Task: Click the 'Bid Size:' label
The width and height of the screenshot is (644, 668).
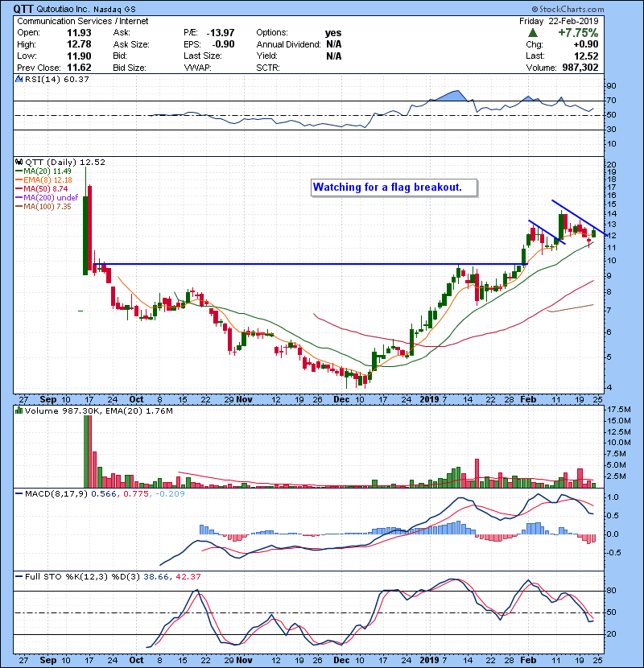Action: (x=130, y=68)
